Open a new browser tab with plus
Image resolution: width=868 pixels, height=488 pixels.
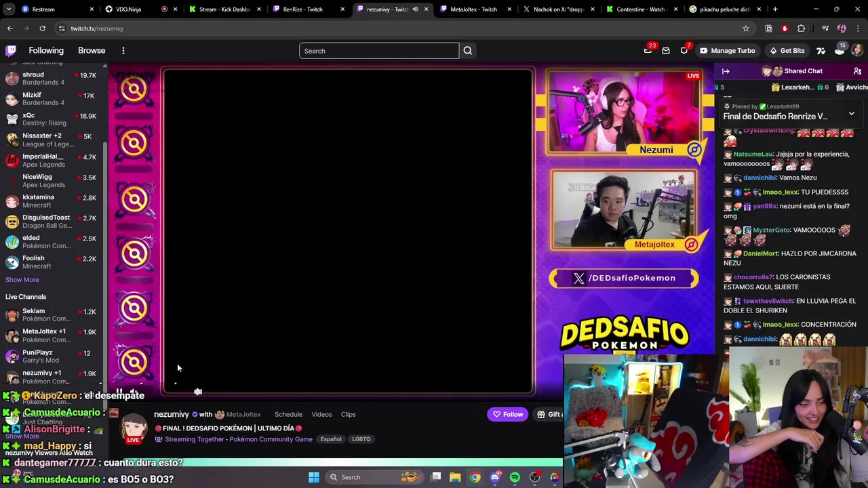[x=775, y=9]
